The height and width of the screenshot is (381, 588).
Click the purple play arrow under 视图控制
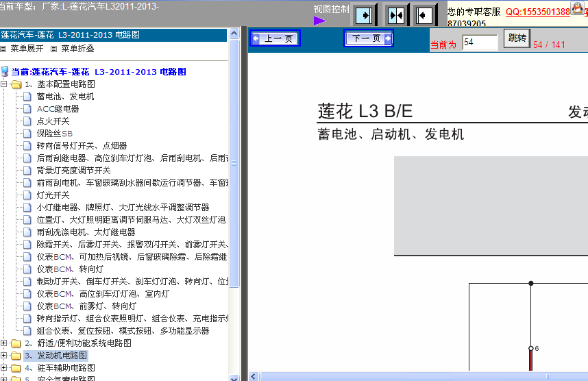tap(319, 21)
